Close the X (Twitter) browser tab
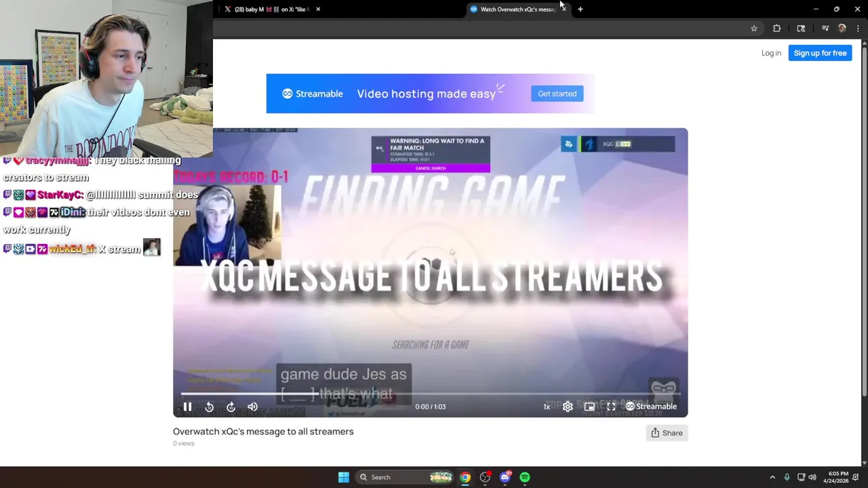The height and width of the screenshot is (488, 868). tap(318, 9)
